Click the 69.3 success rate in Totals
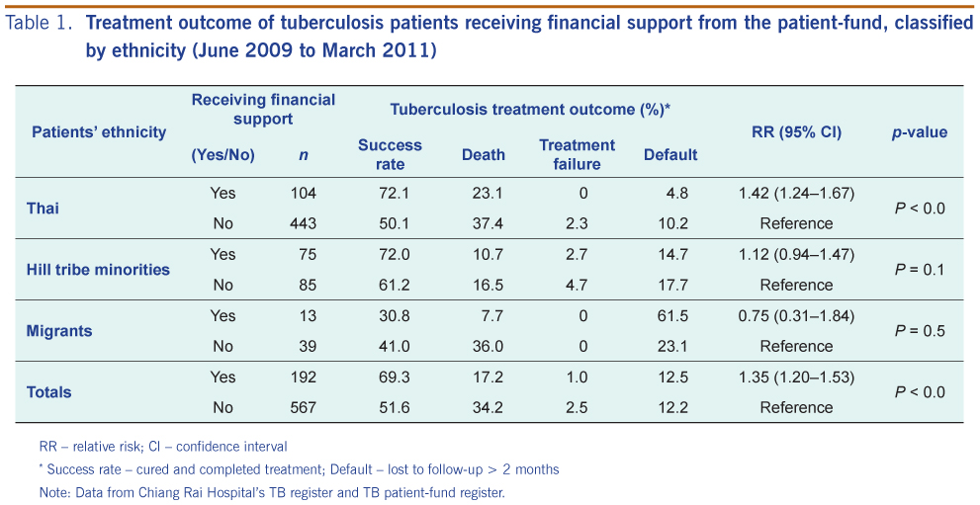 [x=395, y=378]
